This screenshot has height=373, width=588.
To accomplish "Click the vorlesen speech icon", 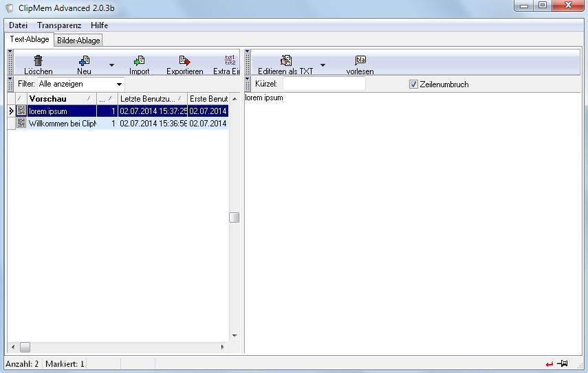I will [360, 60].
